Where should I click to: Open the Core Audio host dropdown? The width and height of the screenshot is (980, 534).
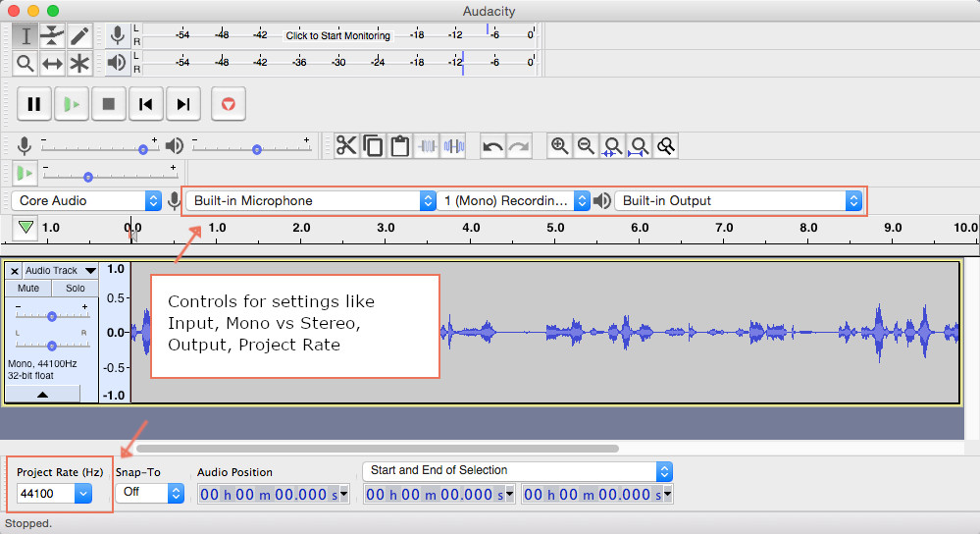87,200
